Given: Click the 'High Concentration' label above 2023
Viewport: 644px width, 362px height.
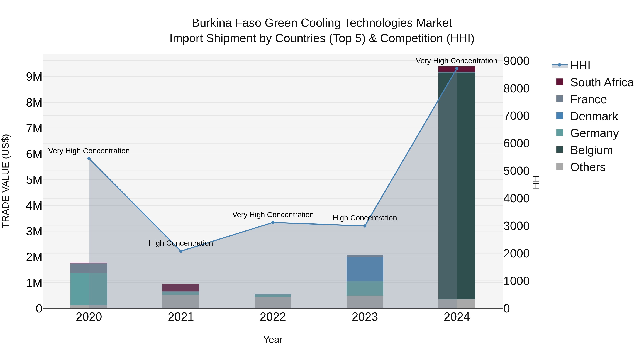Looking at the screenshot, I should [365, 218].
